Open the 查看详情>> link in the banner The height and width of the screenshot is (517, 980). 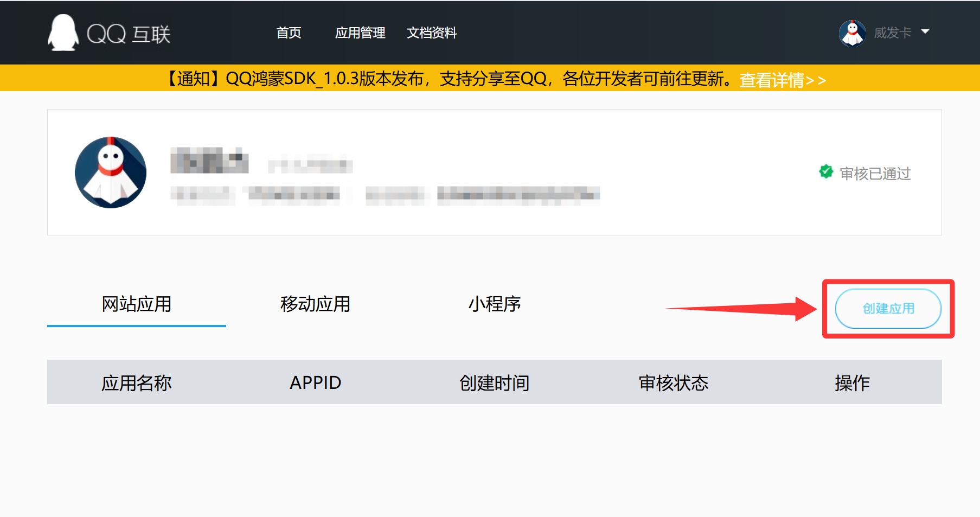[782, 80]
